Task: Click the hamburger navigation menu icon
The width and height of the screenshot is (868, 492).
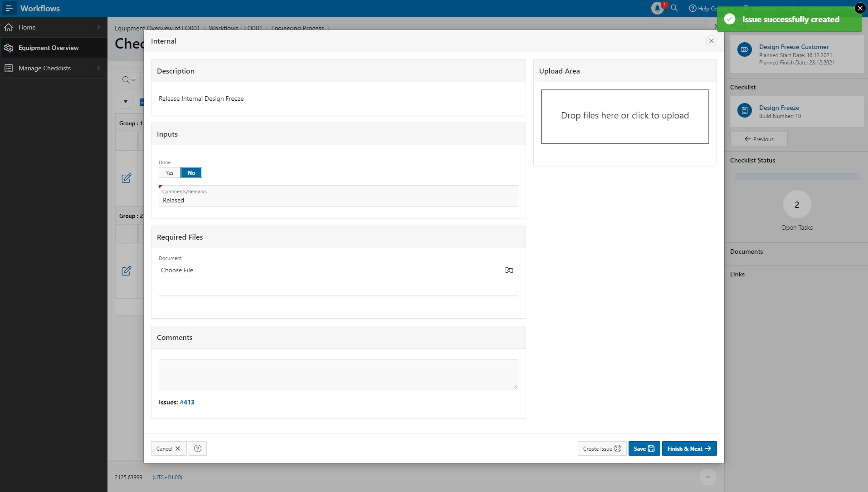Action: point(9,8)
